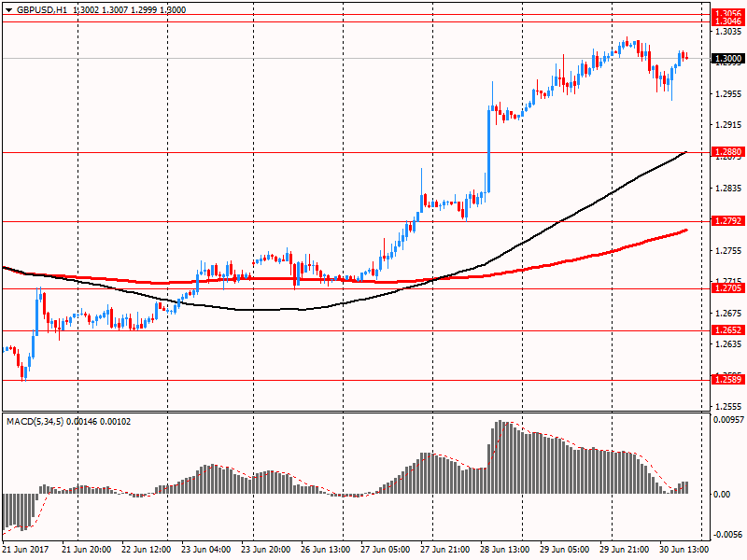
Task: Click the 1.2555 price axis value
Action: pos(729,406)
